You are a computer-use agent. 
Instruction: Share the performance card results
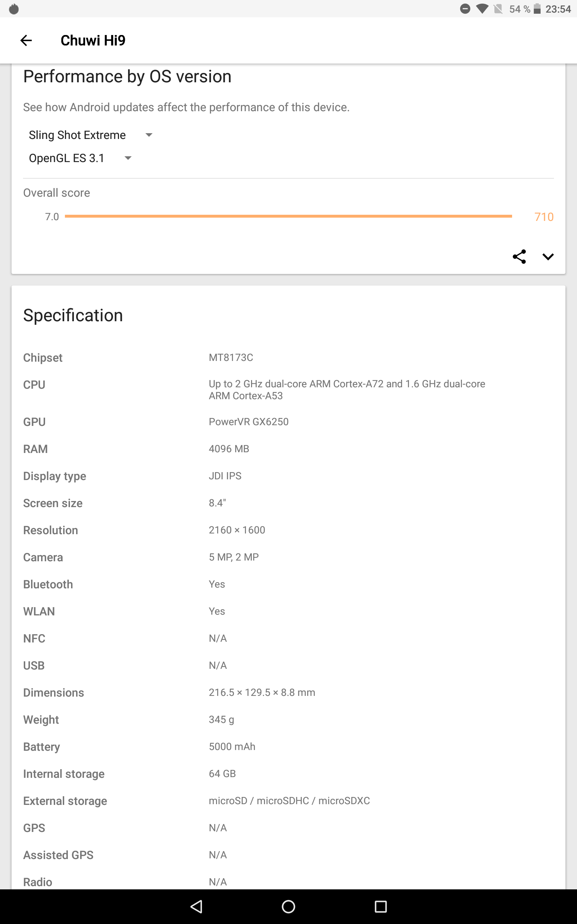pos(519,257)
